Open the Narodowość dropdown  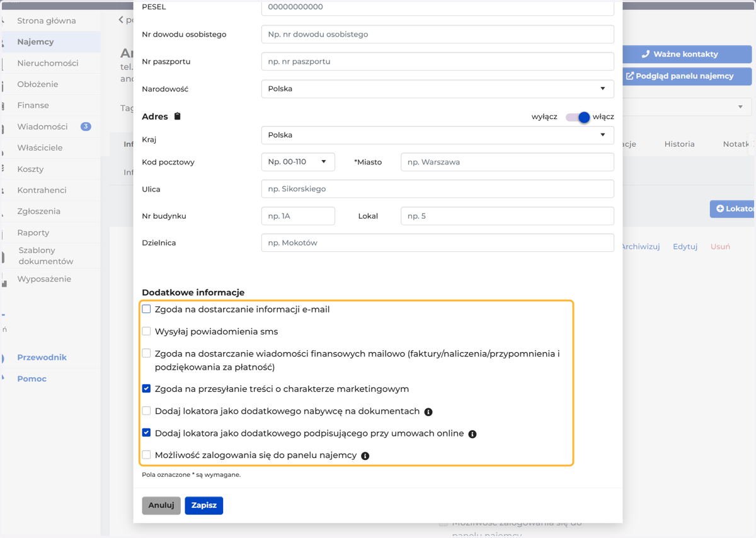click(x=437, y=89)
